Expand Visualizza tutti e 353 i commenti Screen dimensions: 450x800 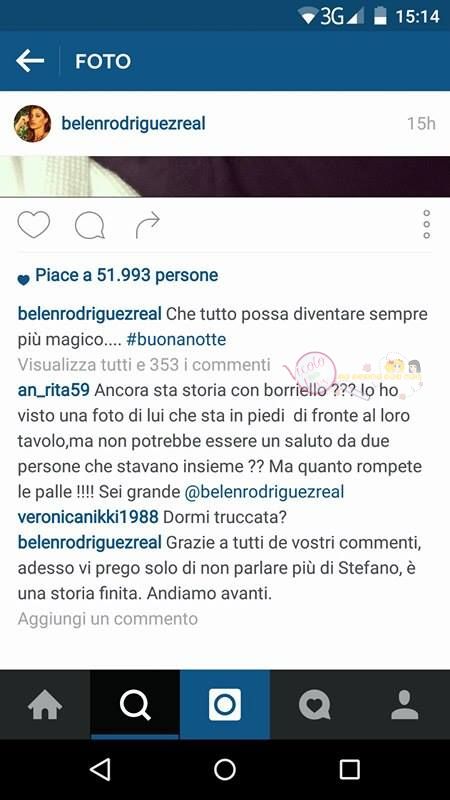click(x=144, y=364)
